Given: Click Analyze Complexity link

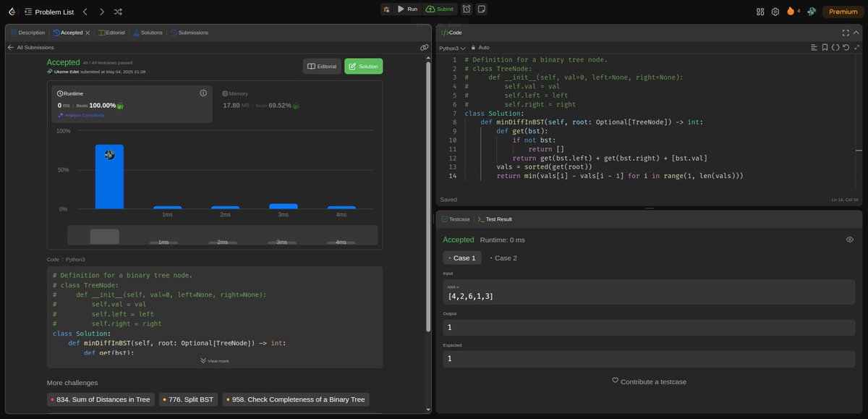Looking at the screenshot, I should (x=81, y=115).
